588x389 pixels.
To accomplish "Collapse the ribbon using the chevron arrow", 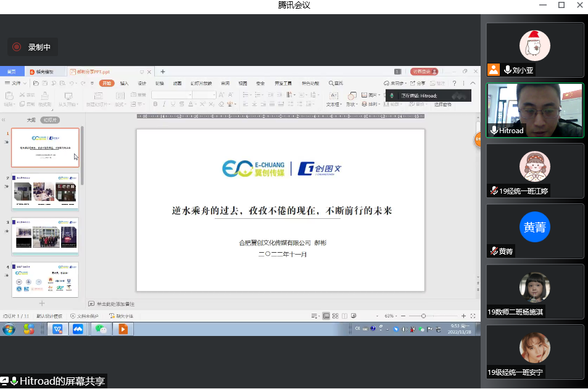I will (x=473, y=83).
